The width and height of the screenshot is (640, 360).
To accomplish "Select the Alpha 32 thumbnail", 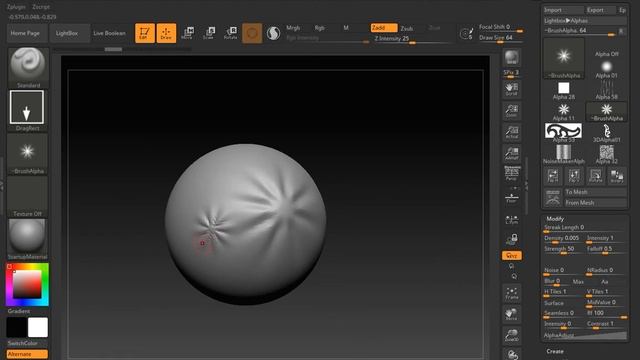I will [x=606, y=154].
